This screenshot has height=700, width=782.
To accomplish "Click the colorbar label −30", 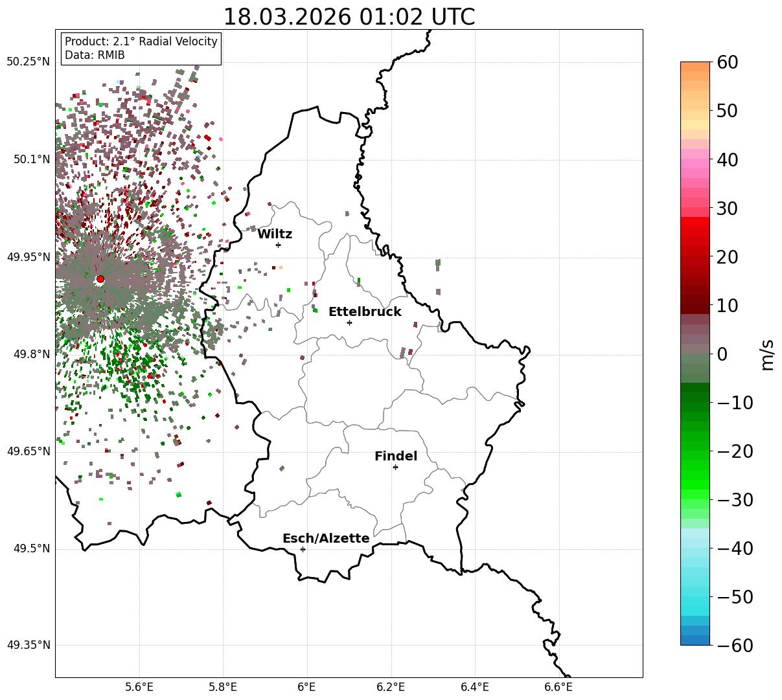I will pyautogui.click(x=735, y=500).
